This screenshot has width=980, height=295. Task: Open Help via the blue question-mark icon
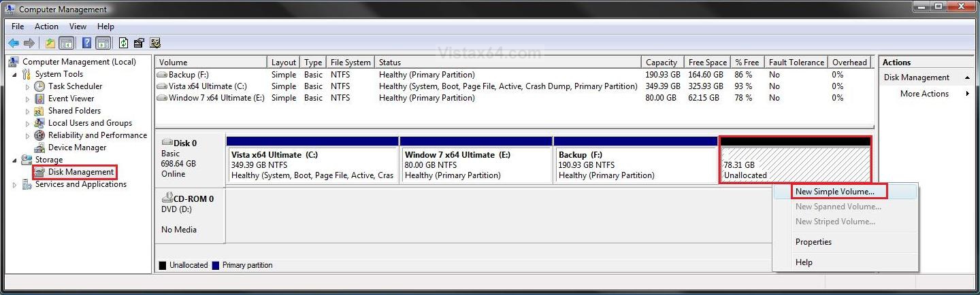coord(87,43)
